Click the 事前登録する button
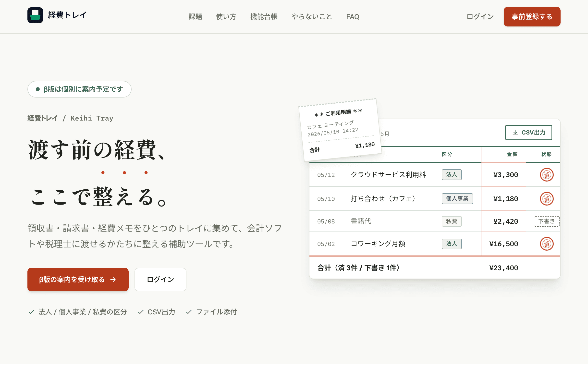Screen dimensions: 588x392 532,17
